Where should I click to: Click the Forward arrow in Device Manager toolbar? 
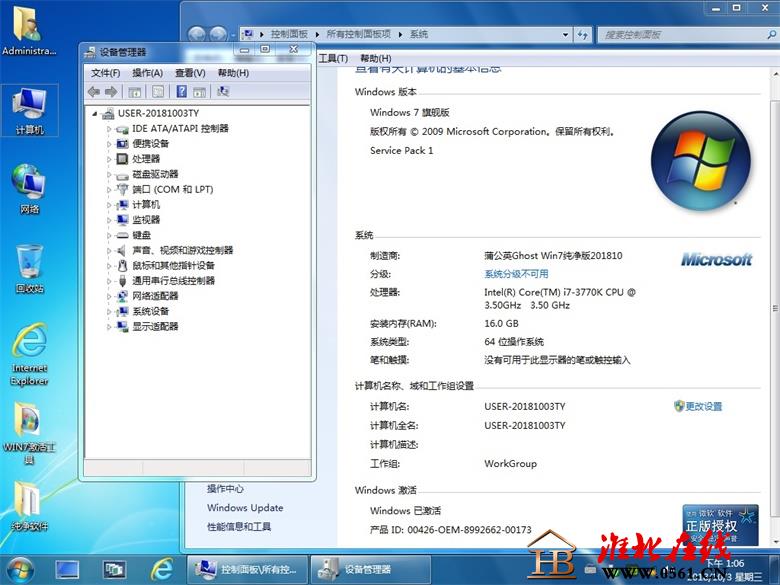coord(111,92)
